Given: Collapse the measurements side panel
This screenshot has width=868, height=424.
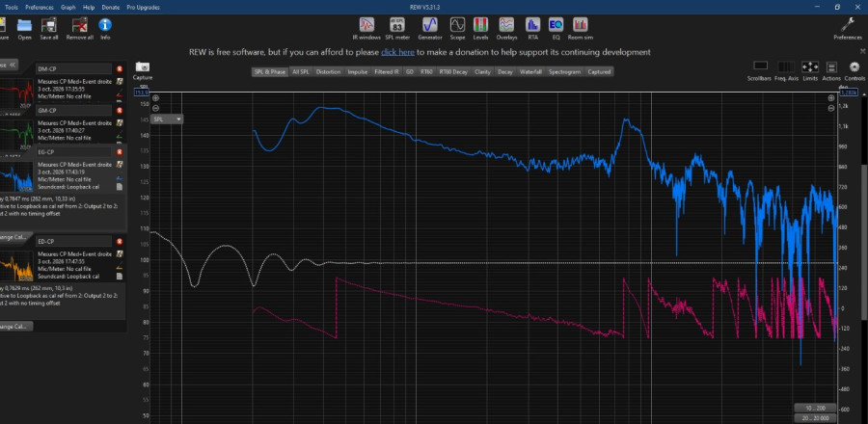Looking at the screenshot, I should (9, 65).
